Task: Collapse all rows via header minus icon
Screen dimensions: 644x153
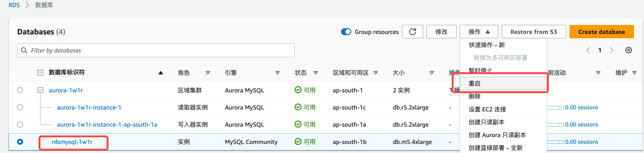Action: point(40,73)
